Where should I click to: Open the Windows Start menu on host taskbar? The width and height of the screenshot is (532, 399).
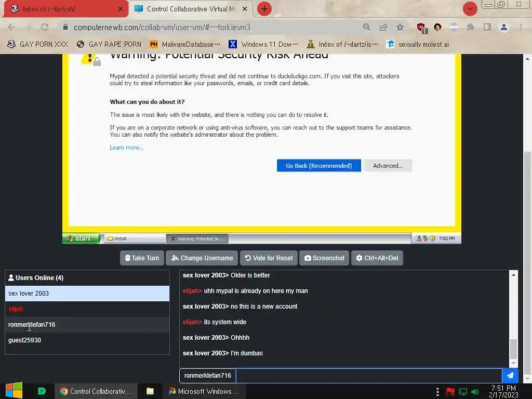(14, 391)
